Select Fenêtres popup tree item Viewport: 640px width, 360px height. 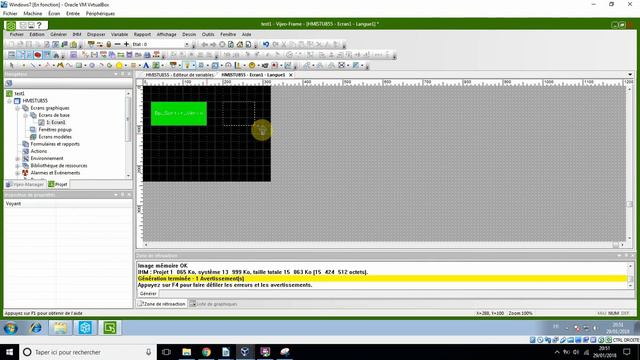[55, 130]
